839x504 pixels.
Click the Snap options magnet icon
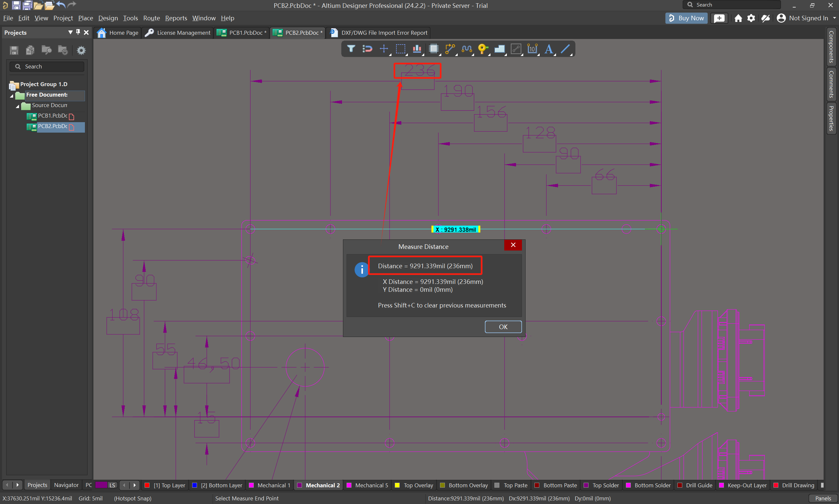tap(367, 49)
